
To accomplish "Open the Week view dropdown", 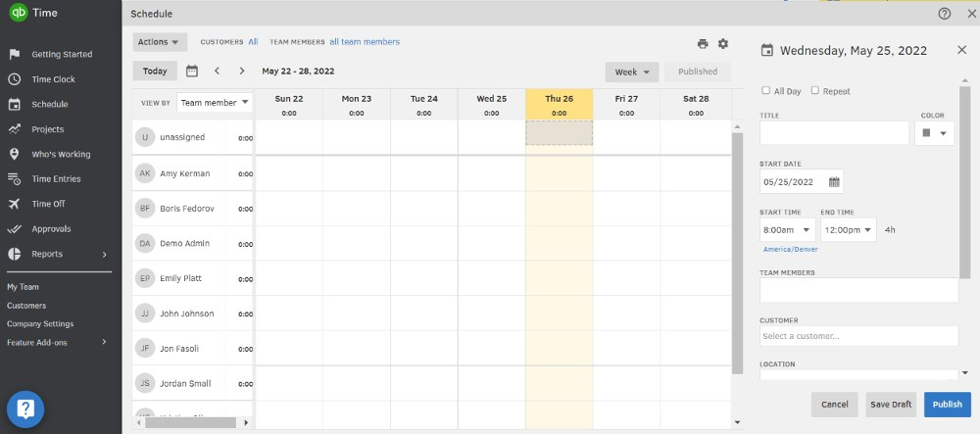I will (x=632, y=72).
